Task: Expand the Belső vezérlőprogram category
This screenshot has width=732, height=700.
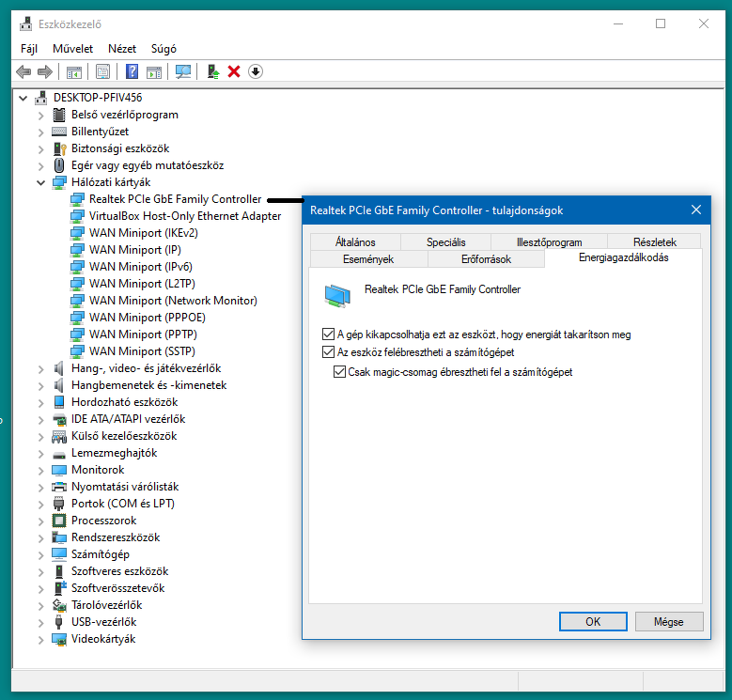Action: tap(40, 116)
